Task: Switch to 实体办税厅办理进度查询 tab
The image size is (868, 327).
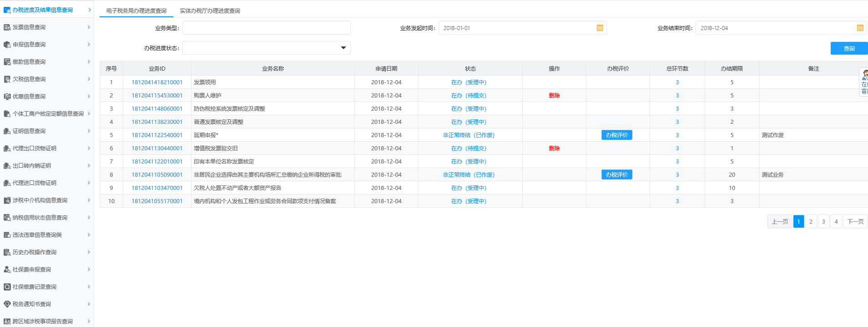Action: pos(210,10)
